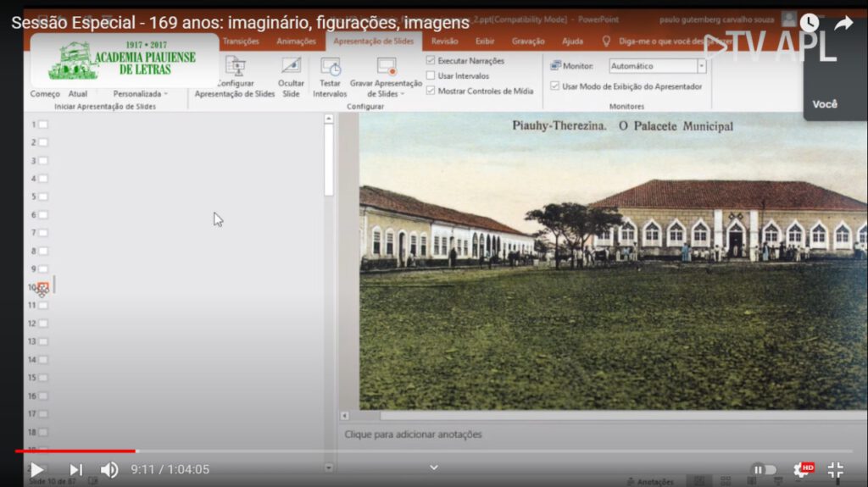The image size is (868, 487).
Task: Open YouTube settings gear
Action: pyautogui.click(x=802, y=470)
